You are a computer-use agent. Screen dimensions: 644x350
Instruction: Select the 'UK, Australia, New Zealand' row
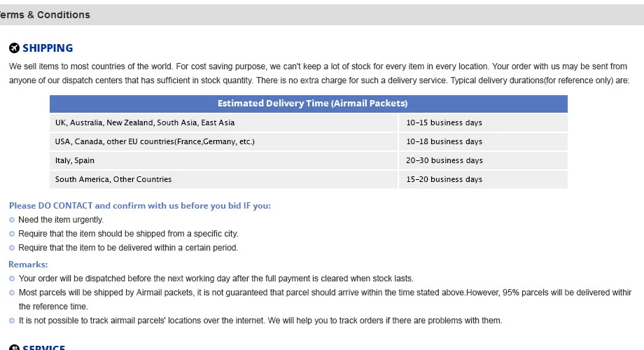coord(309,122)
